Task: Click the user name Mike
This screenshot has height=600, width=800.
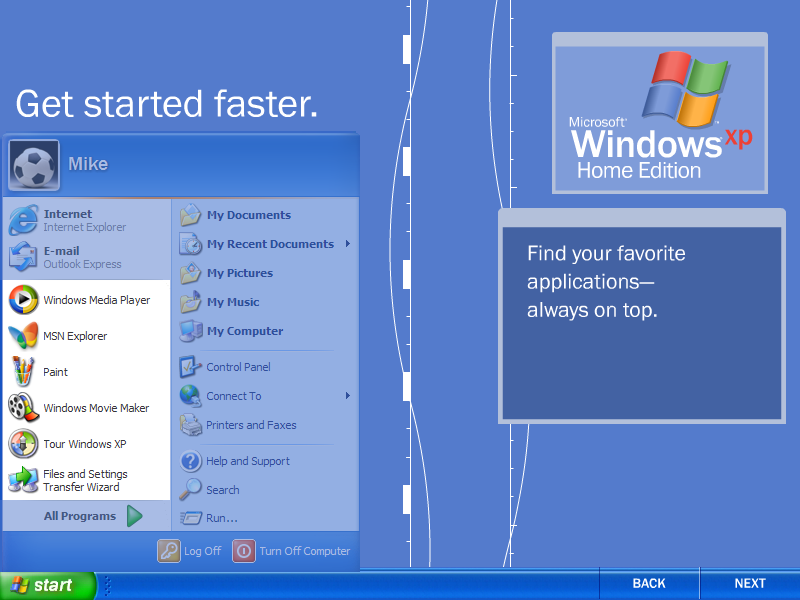Action: [x=88, y=164]
